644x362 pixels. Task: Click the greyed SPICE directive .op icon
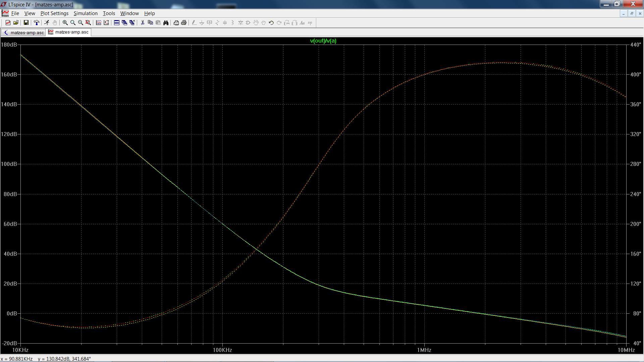310,23
